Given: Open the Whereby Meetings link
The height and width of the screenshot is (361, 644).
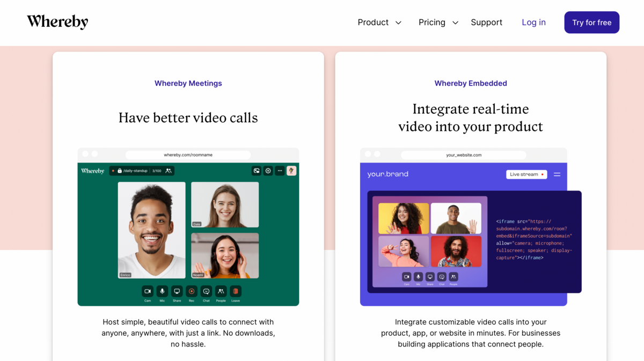Looking at the screenshot, I should (x=188, y=83).
